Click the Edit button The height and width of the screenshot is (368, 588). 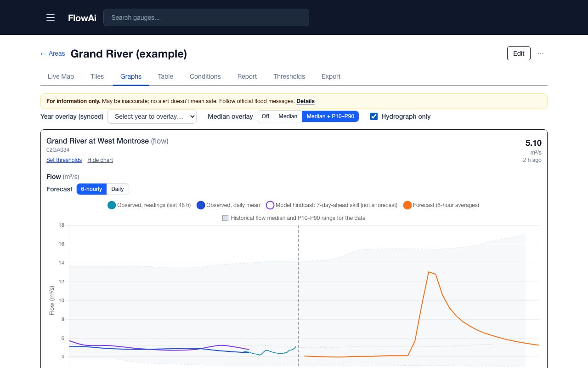[x=519, y=53]
